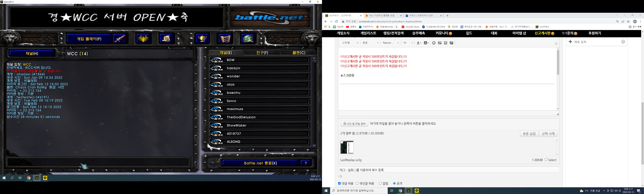Tick the checkbox on the attached image thumbnail

click(342, 142)
